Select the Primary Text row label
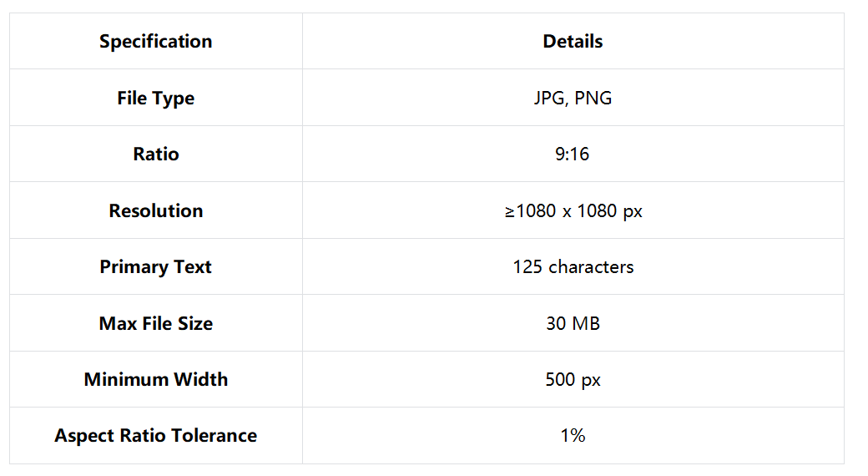The image size is (868, 476). tap(155, 267)
